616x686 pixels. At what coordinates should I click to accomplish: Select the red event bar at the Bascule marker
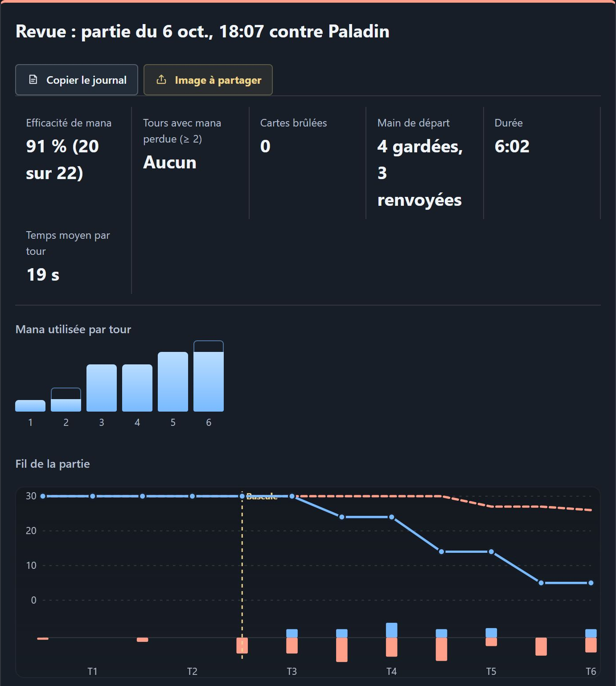242,645
